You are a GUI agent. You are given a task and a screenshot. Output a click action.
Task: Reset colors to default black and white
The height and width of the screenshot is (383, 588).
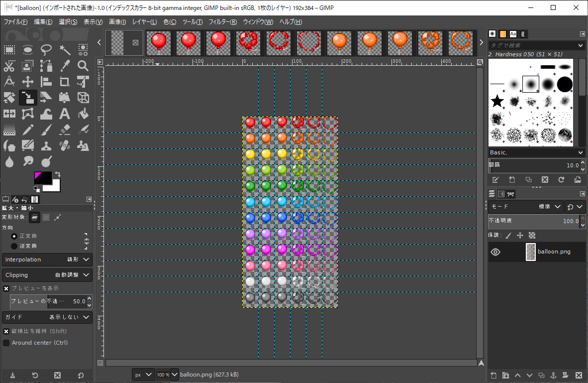point(36,188)
